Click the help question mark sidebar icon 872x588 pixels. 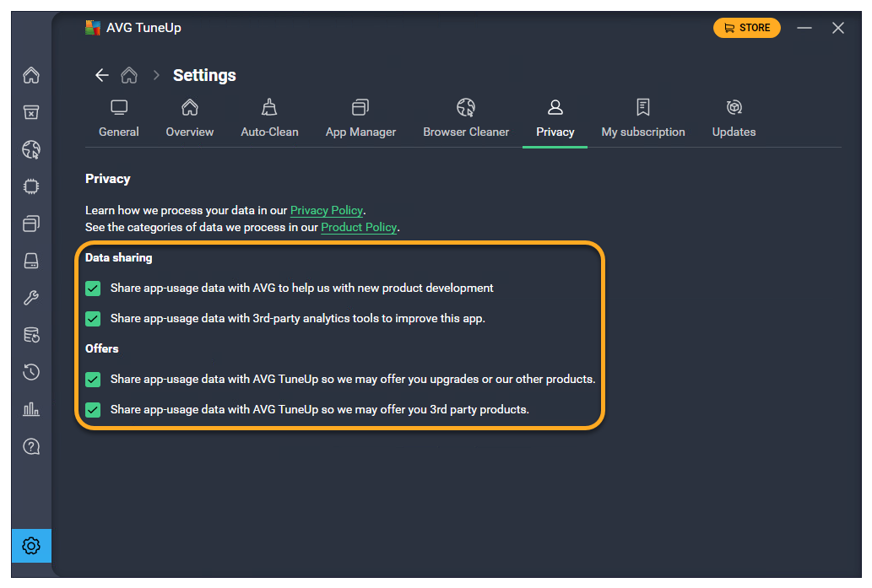click(x=31, y=446)
